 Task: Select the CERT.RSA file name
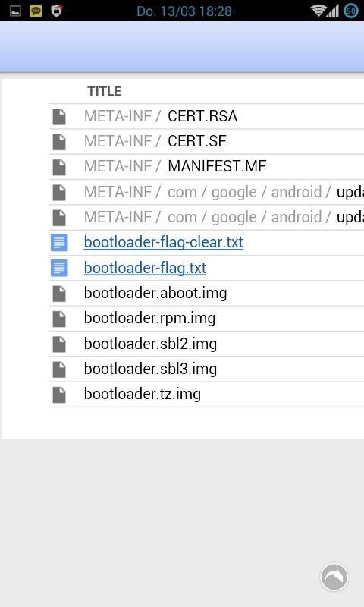pyautogui.click(x=202, y=116)
